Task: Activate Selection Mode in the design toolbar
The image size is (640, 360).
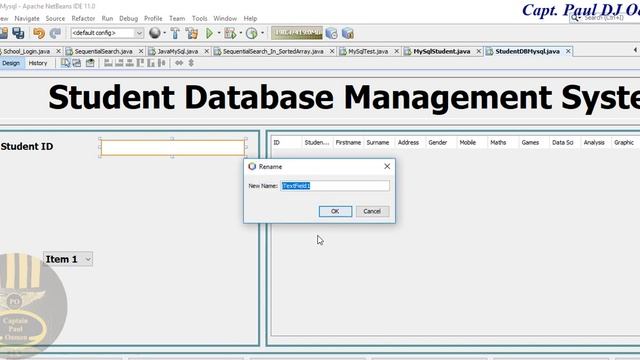Action: coord(65,63)
